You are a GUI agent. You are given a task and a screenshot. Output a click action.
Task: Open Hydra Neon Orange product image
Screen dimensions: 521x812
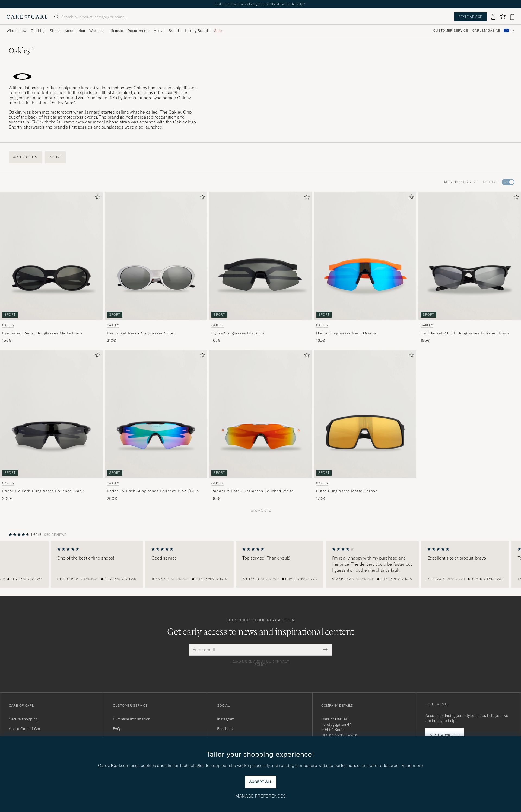(x=365, y=255)
